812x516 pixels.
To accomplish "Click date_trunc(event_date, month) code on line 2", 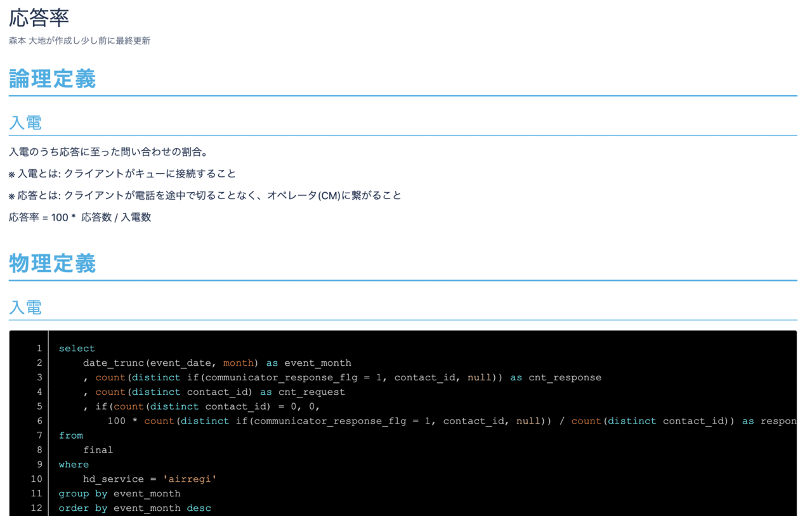I will [171, 363].
